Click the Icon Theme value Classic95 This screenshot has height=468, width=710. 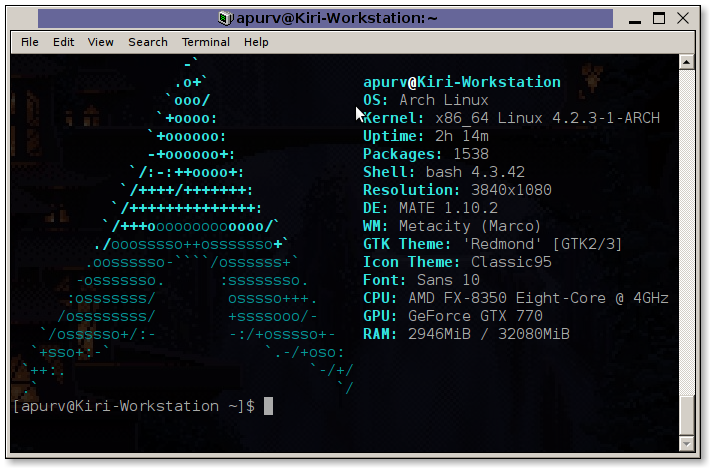pos(511,262)
